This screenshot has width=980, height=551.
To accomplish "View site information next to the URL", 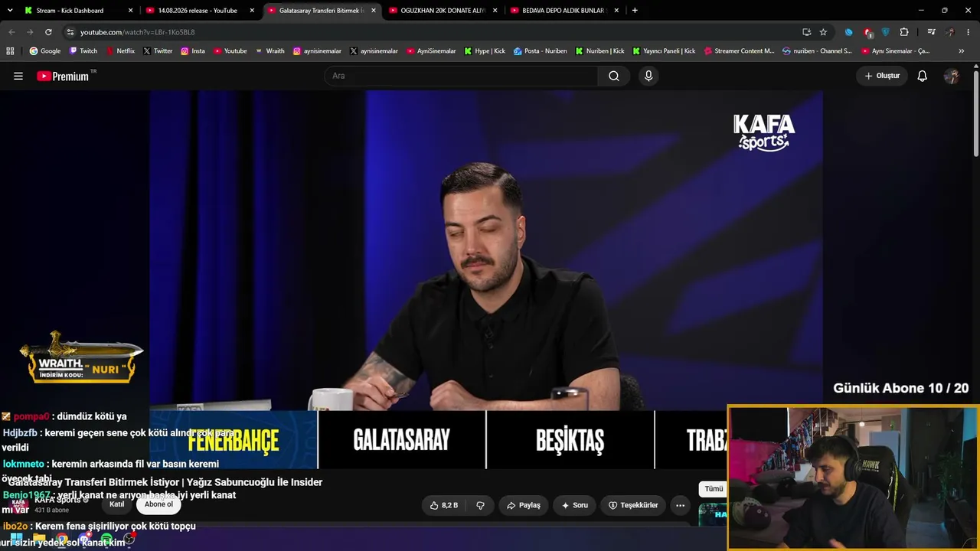I will click(70, 32).
